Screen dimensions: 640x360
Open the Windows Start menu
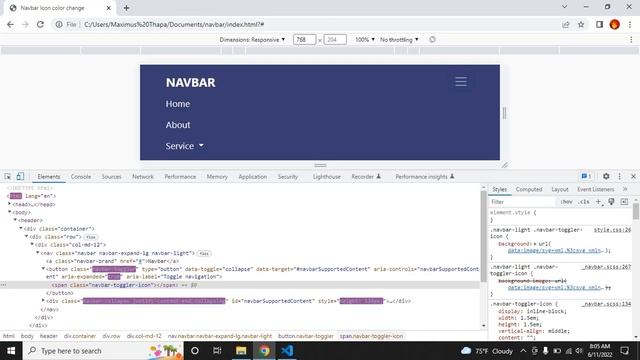[11, 351]
